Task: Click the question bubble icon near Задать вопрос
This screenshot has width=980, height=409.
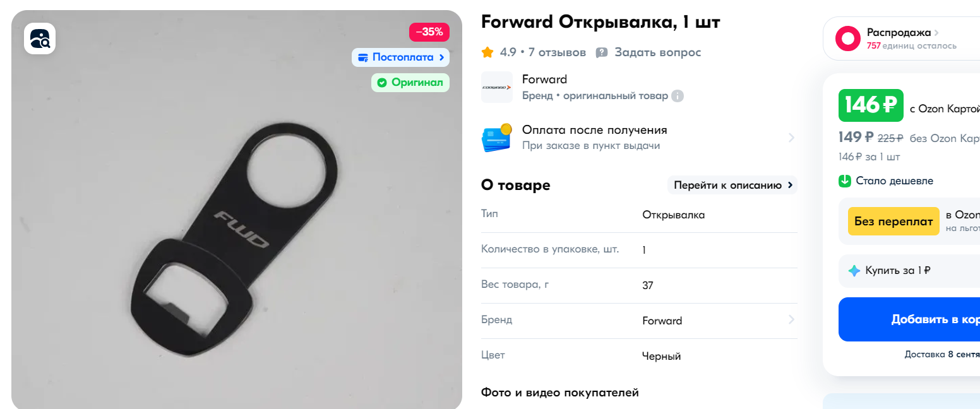Action: [602, 52]
